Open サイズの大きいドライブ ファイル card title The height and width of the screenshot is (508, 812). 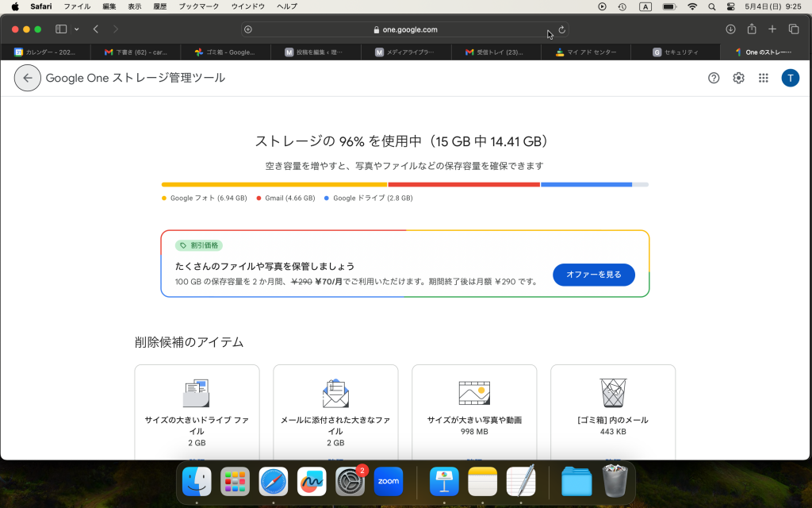point(197,425)
